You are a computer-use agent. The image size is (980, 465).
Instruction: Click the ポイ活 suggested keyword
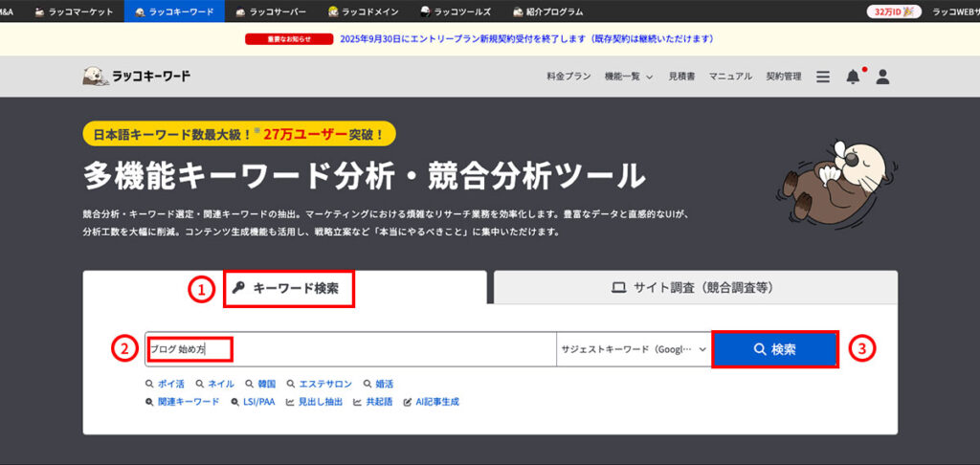coord(164,383)
